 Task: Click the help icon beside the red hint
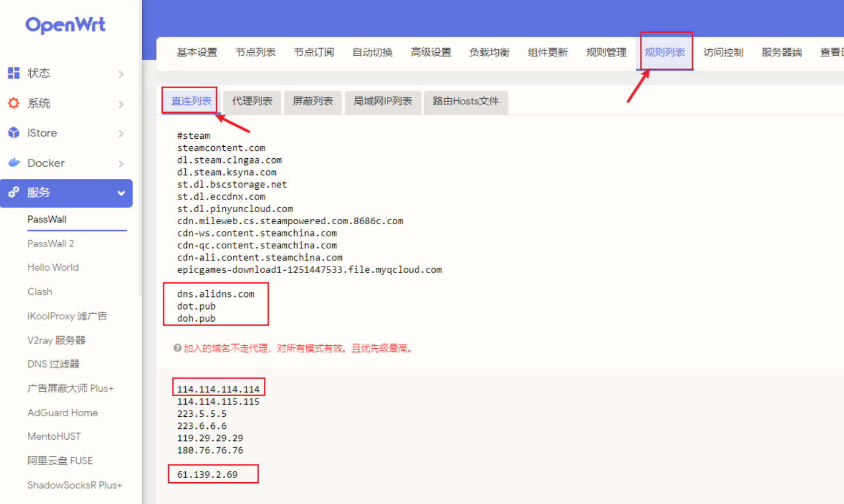point(177,348)
